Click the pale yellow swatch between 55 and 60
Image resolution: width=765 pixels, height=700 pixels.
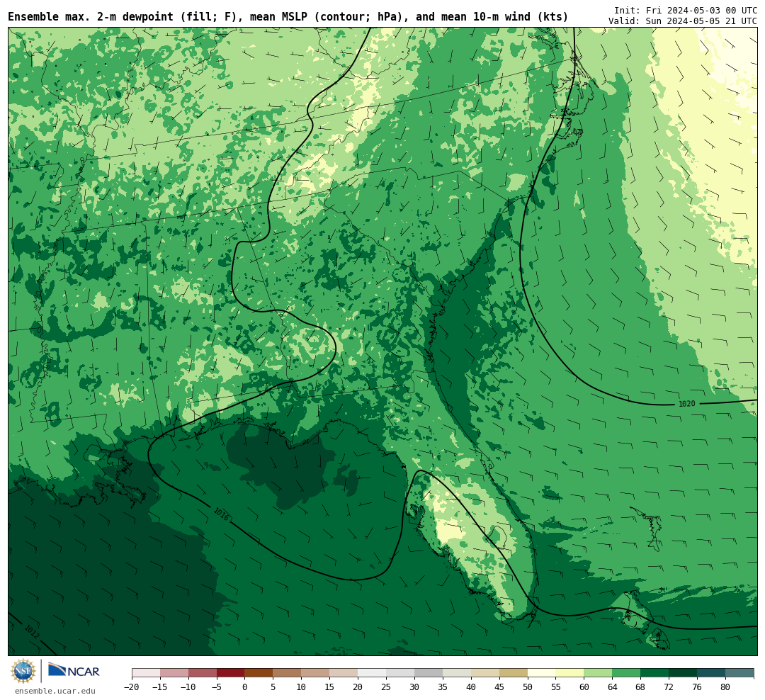pyautogui.click(x=570, y=673)
